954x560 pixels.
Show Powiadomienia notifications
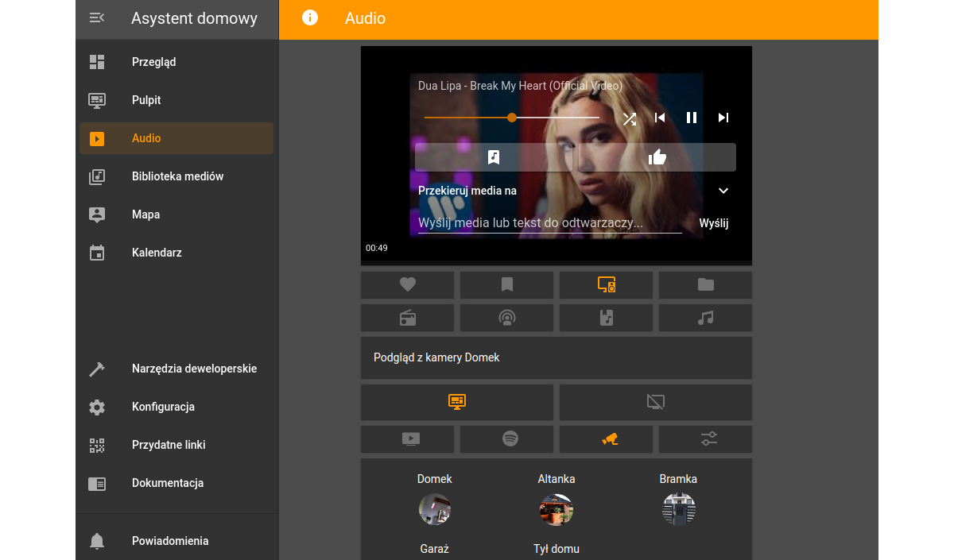coord(176,541)
